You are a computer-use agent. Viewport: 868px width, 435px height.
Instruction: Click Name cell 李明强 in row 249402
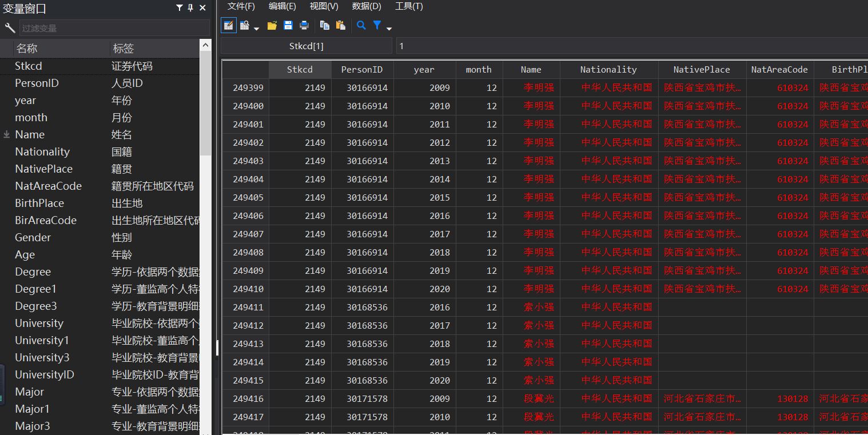(531, 143)
